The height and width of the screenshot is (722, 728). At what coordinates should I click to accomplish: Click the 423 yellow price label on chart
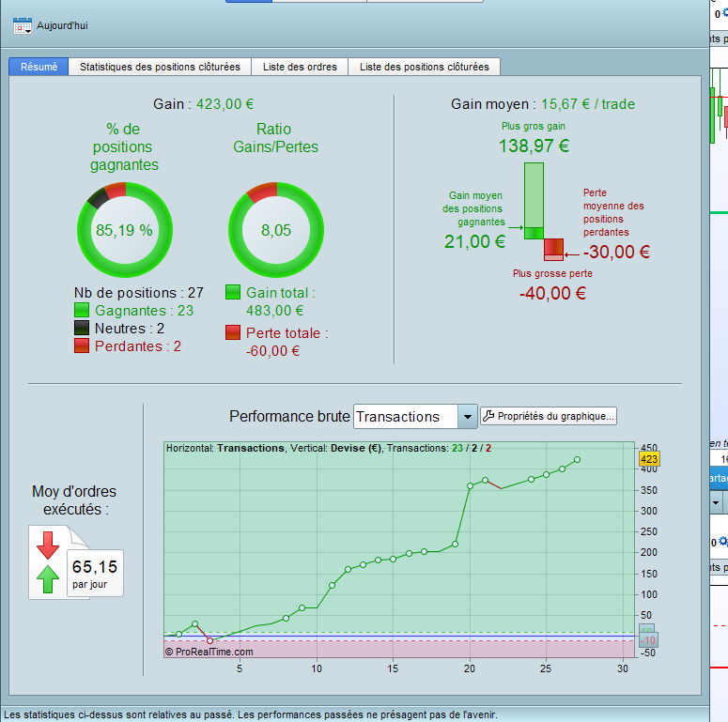[649, 459]
